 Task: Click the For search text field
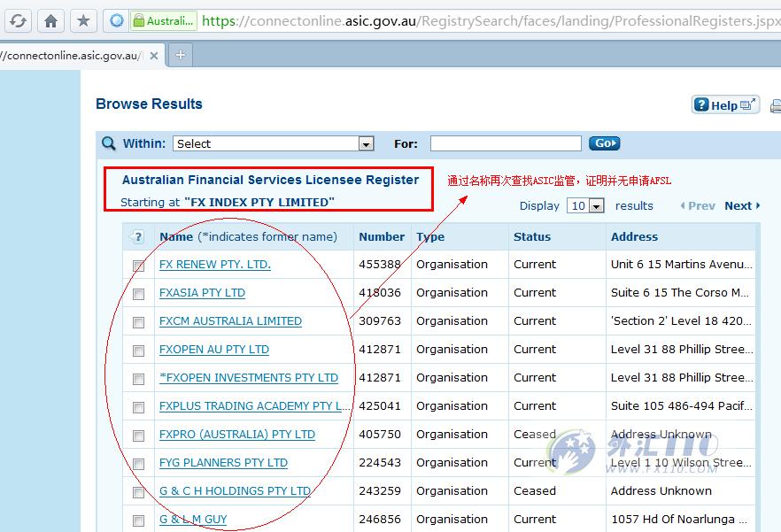tap(506, 143)
